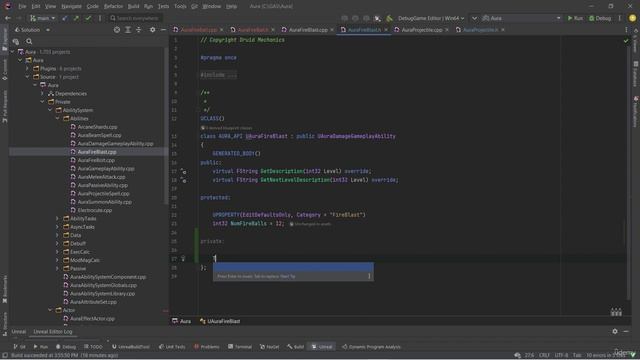Click the Search everywhere field
The image size is (640, 360).
[135, 18]
